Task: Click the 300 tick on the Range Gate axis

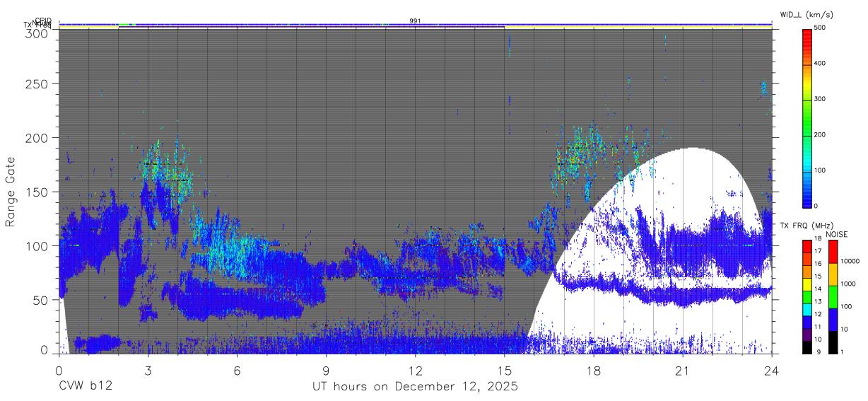Action: click(36, 33)
